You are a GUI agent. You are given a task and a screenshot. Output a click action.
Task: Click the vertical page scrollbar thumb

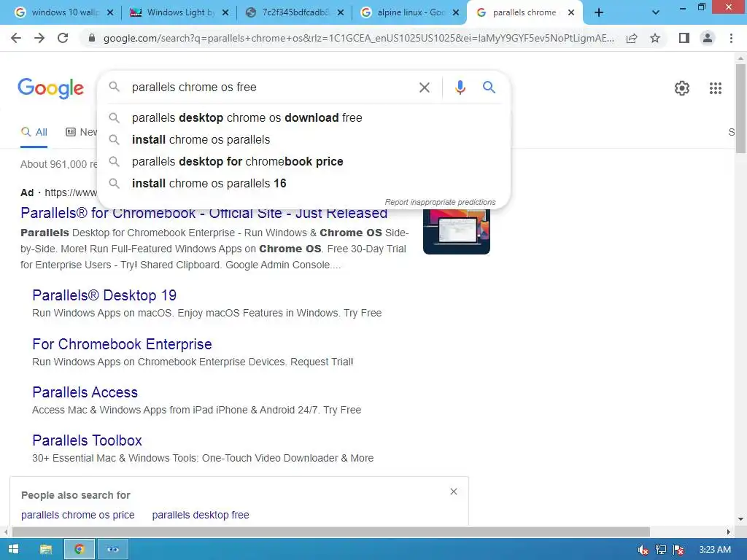740,109
